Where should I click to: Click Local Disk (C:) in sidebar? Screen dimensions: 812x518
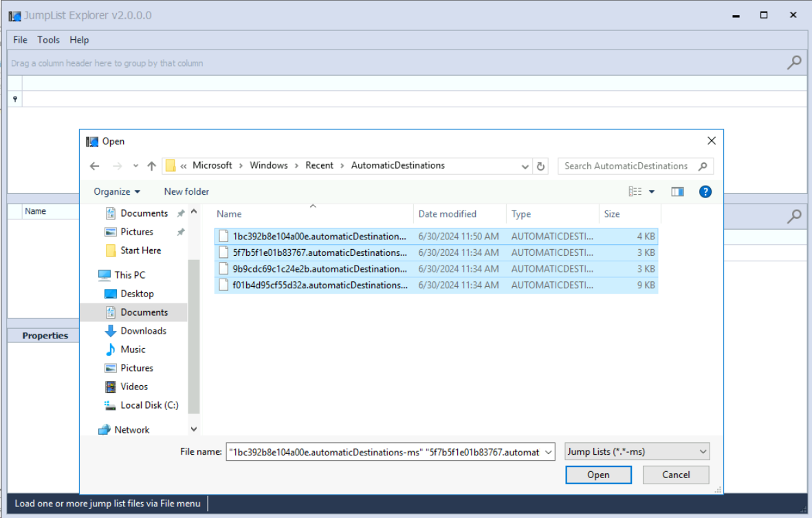pos(149,405)
